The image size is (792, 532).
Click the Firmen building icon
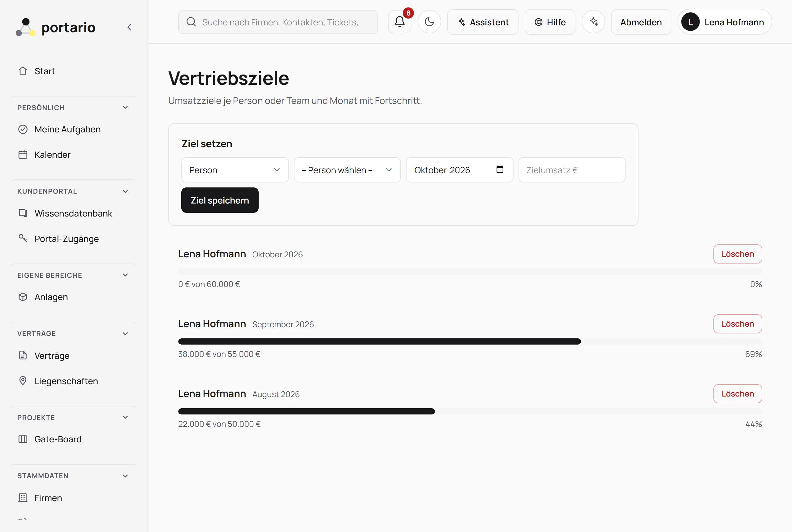pyautogui.click(x=23, y=498)
